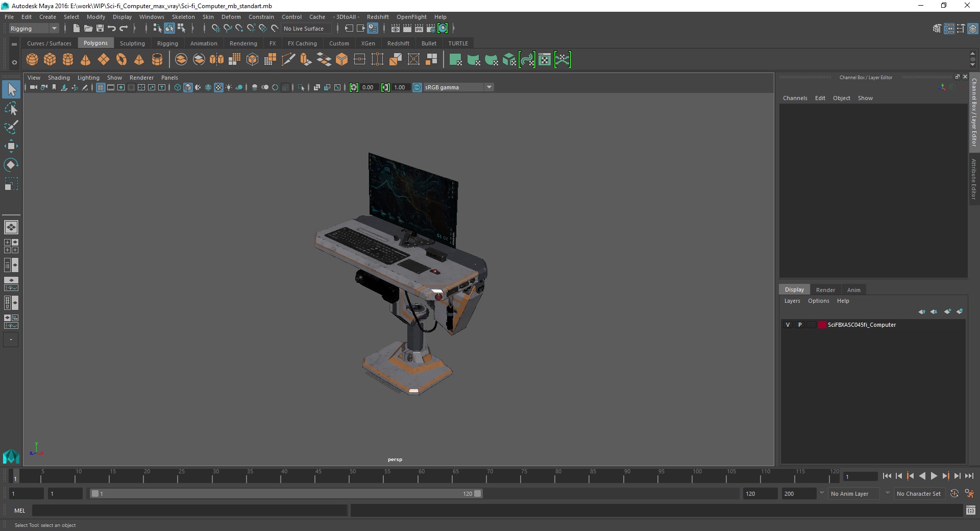Open the Layers menu in layer editor
Viewport: 980px width, 531px height.
click(x=792, y=301)
